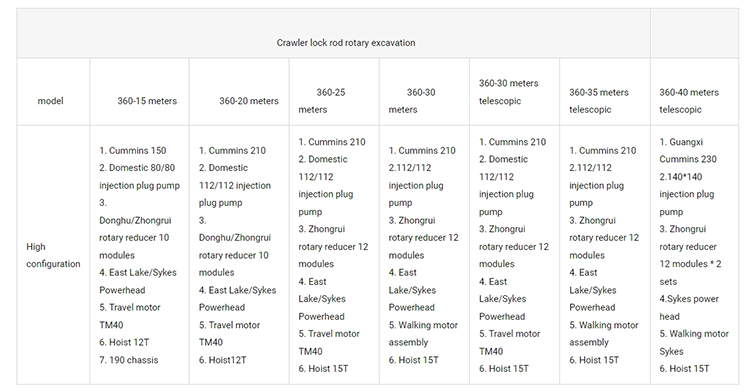Click '5. Travel motor TM40' in 360-15 column

click(x=130, y=316)
